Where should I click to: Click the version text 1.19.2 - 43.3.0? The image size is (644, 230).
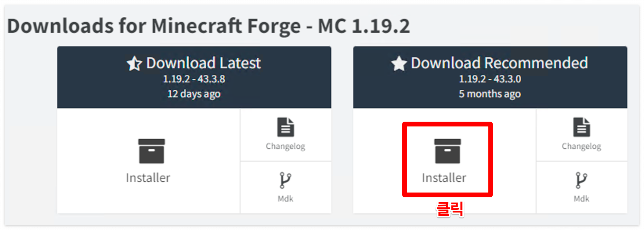(490, 79)
